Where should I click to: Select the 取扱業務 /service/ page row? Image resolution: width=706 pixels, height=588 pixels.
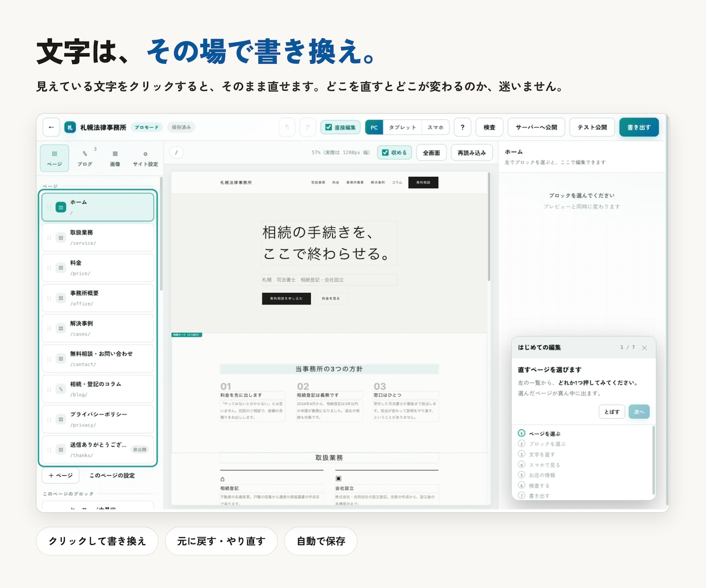coord(98,237)
